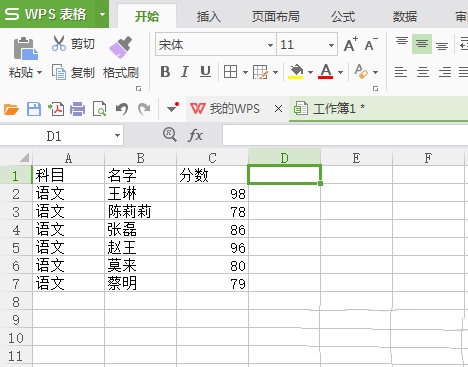Switch to 工作簿1 document tab
The height and width of the screenshot is (367, 468).
click(378, 109)
